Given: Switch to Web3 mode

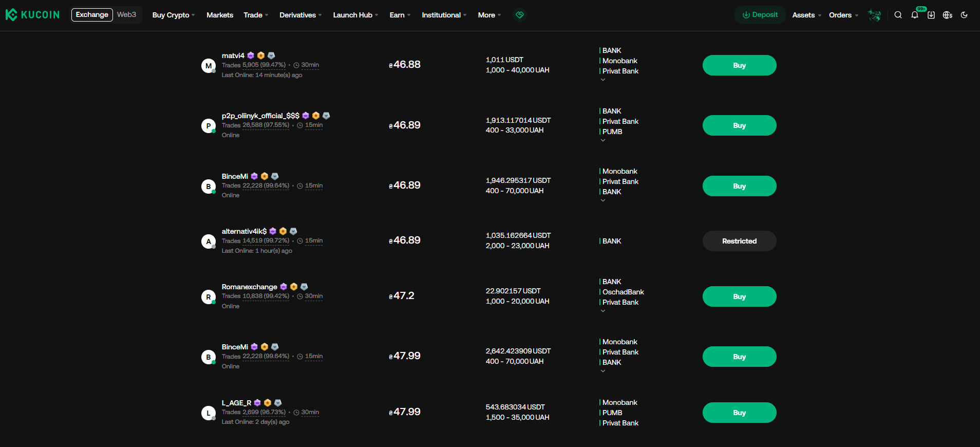Looking at the screenshot, I should click(x=126, y=15).
